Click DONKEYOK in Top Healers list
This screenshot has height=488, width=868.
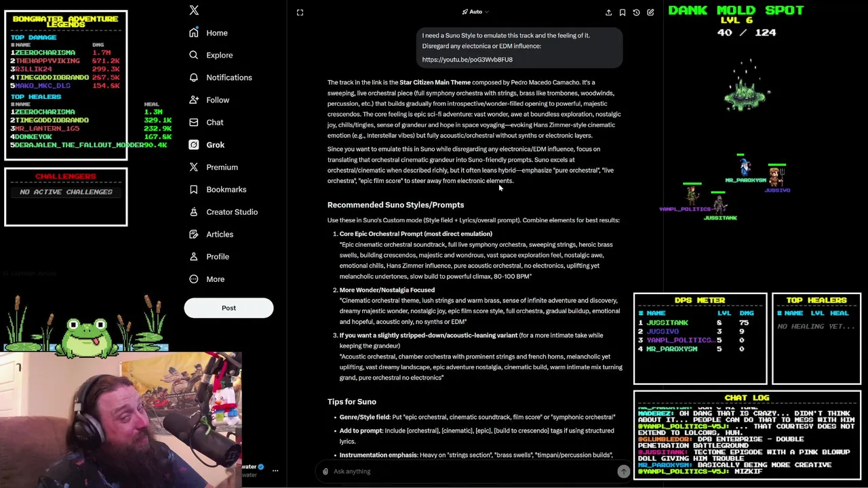click(x=33, y=137)
